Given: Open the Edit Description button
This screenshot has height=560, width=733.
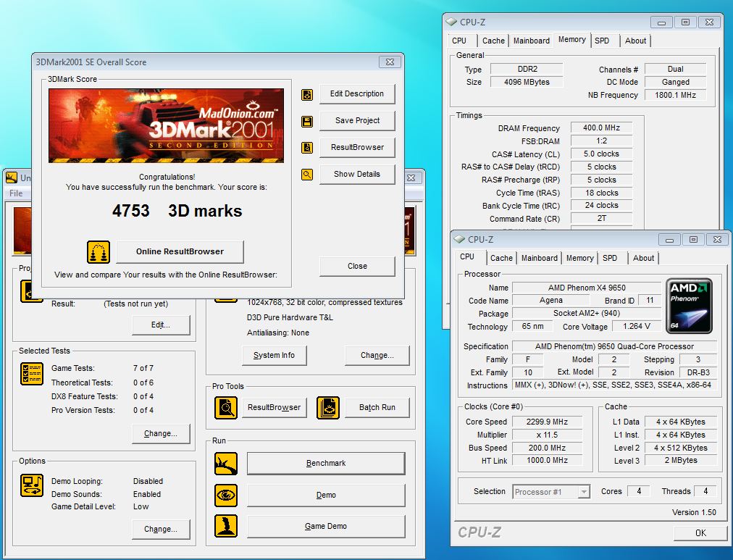Looking at the screenshot, I should pos(357,94).
